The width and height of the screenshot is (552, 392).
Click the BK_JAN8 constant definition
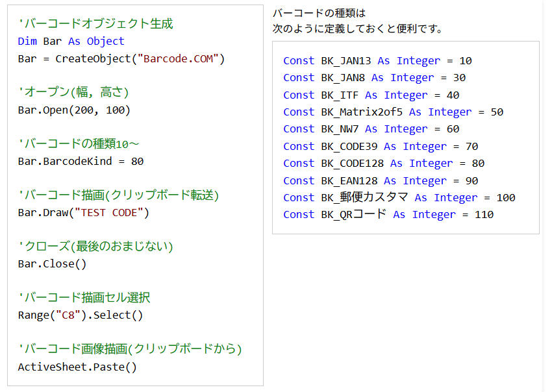tap(374, 78)
